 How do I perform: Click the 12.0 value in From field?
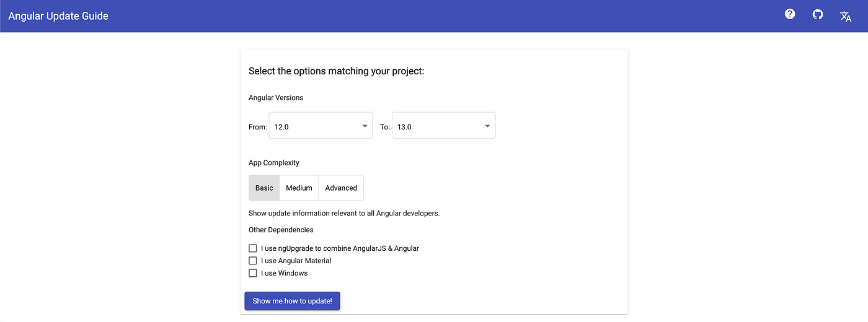coord(281,127)
